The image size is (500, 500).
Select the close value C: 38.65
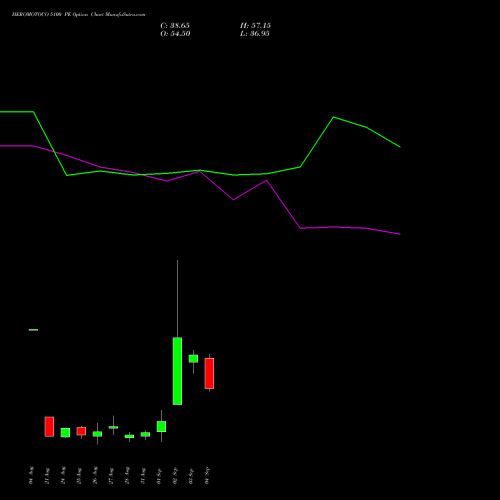click(x=175, y=26)
